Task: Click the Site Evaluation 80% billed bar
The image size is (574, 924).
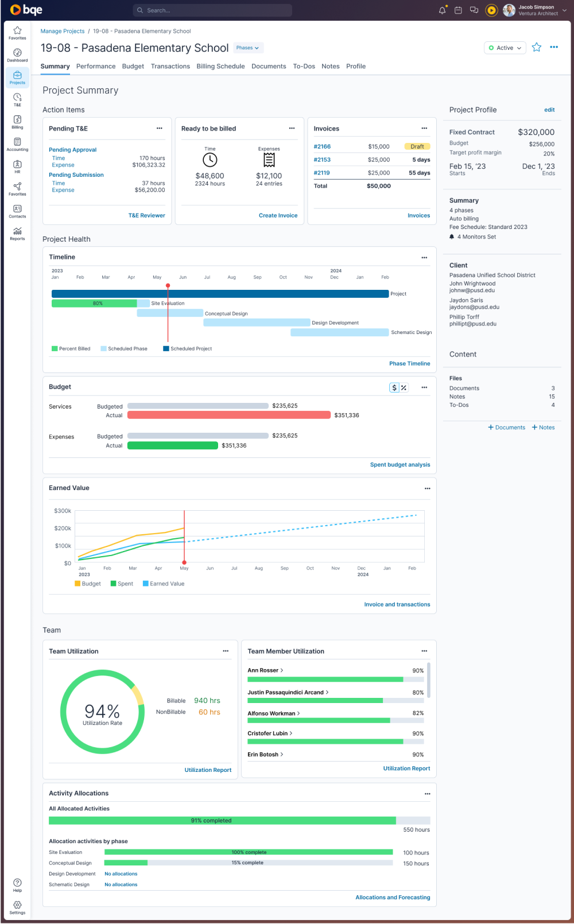Action: 94,304
